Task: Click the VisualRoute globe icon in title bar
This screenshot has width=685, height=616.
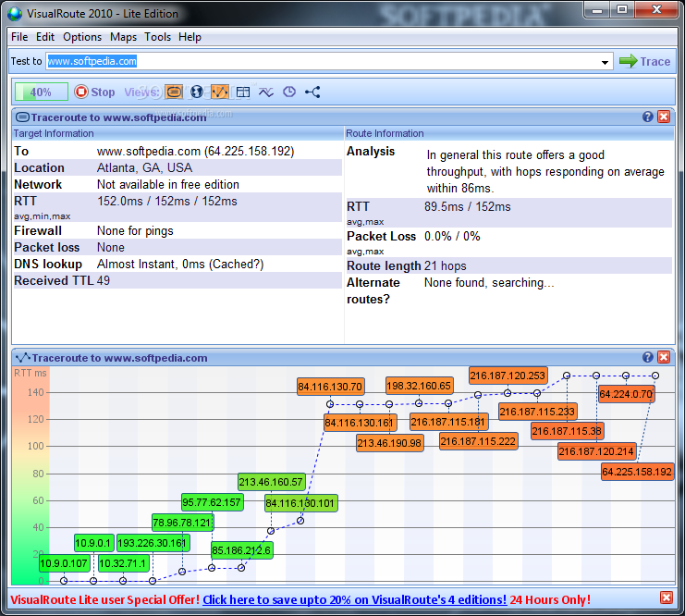Action: (x=15, y=14)
